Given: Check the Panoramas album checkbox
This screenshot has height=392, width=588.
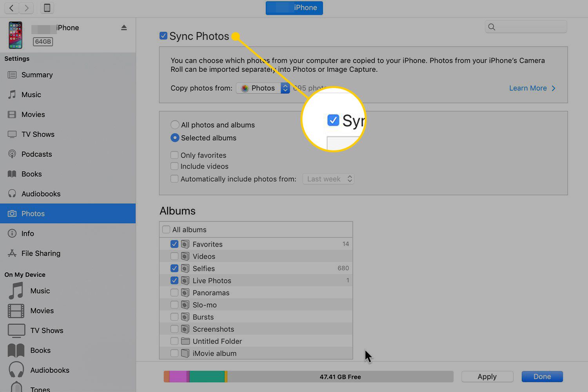Looking at the screenshot, I should pos(174,293).
